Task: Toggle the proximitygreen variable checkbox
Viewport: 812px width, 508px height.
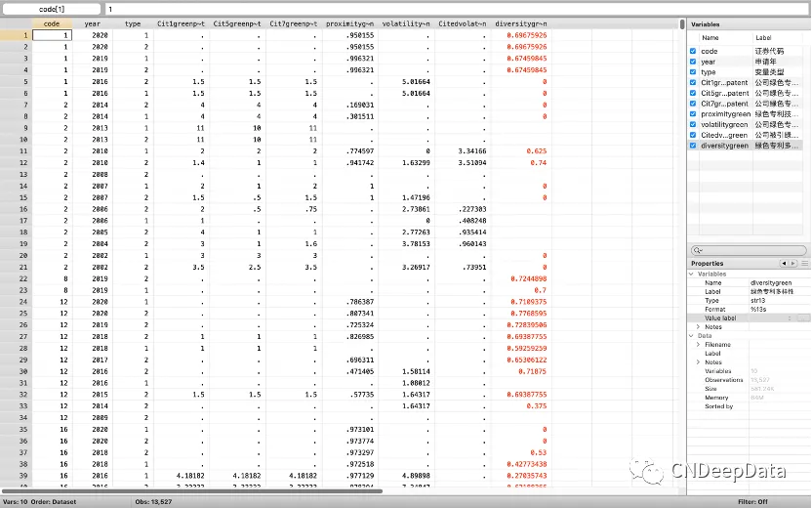Action: coord(693,114)
